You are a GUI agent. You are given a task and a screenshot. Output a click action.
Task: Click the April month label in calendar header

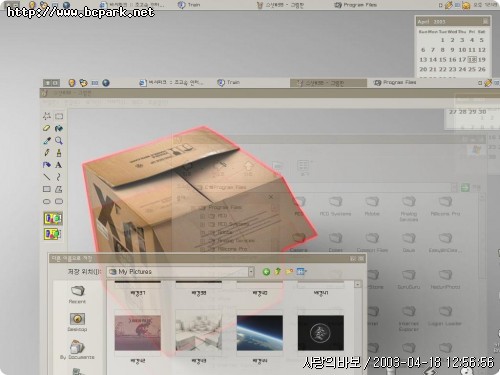(x=424, y=22)
